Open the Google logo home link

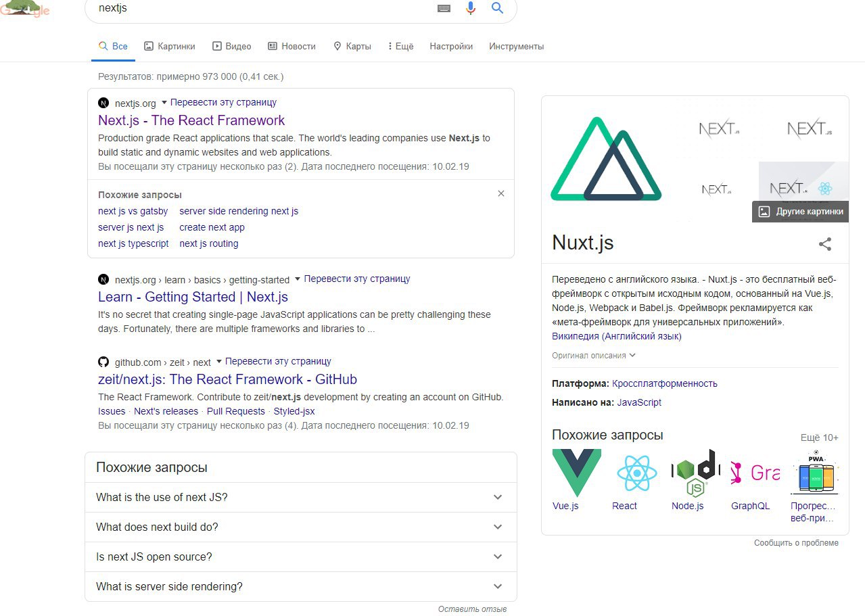(26, 9)
